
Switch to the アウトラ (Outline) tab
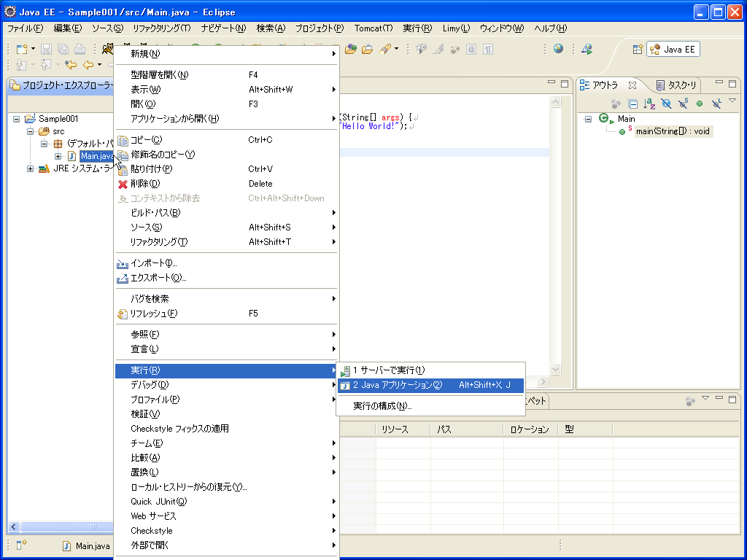click(x=605, y=85)
